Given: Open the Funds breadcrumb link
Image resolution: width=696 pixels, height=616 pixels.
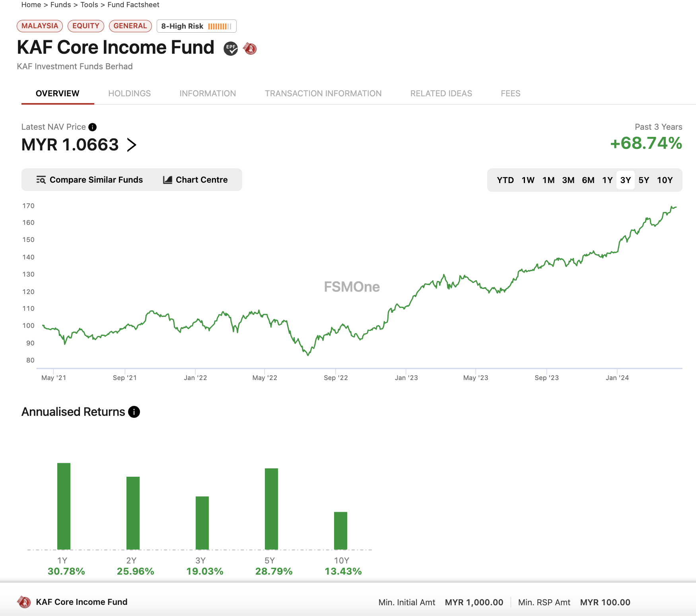Looking at the screenshot, I should [x=60, y=5].
